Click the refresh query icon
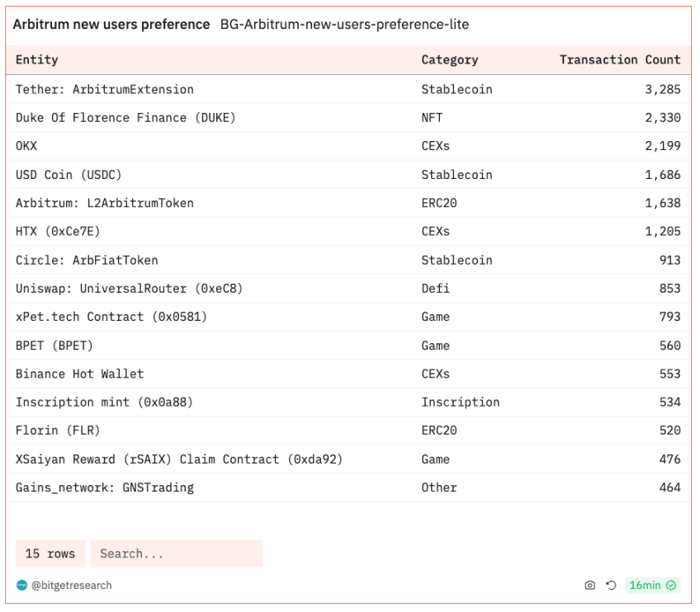 click(611, 586)
